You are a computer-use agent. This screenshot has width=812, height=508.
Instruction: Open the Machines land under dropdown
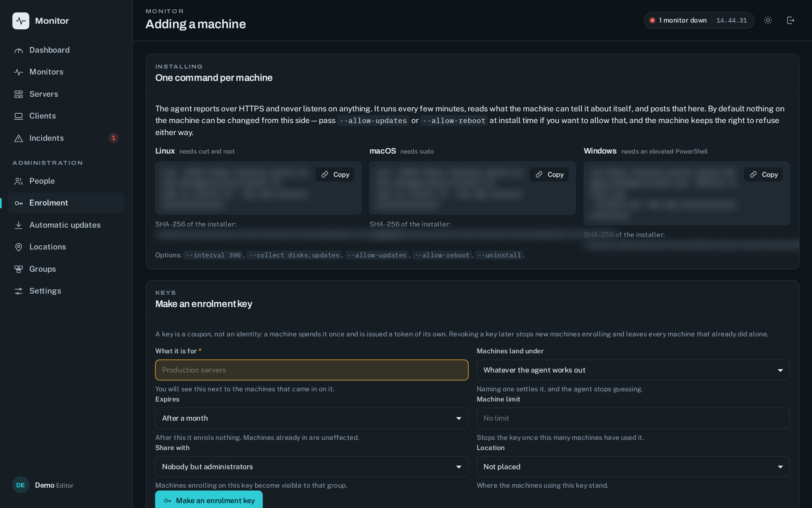point(633,370)
